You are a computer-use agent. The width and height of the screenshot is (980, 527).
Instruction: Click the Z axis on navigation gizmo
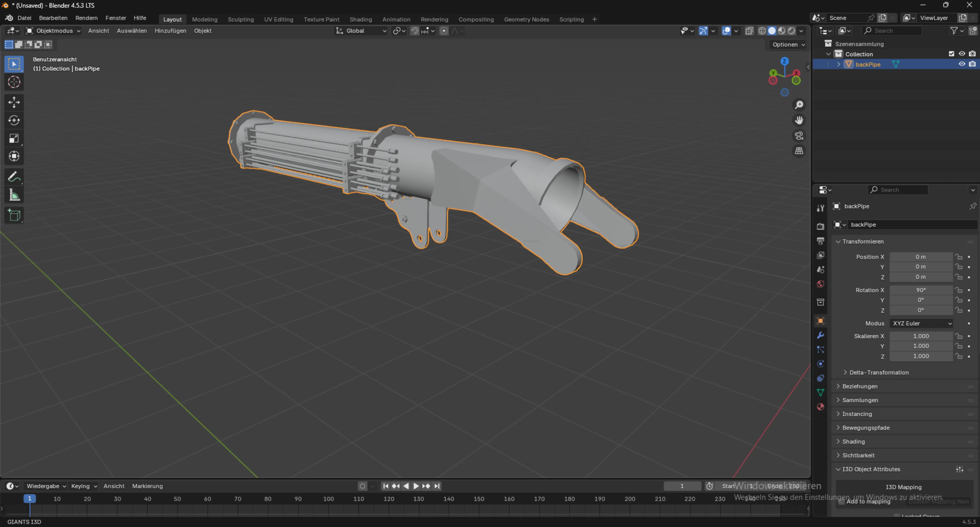[x=784, y=61]
